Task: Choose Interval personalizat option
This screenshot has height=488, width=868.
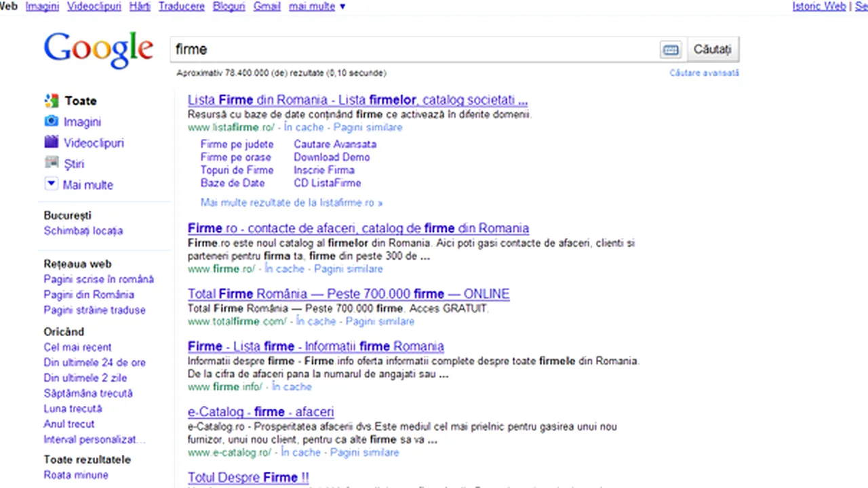Action: pos(95,440)
